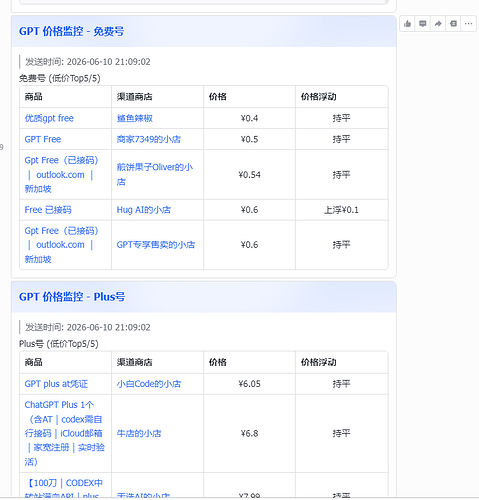Open the three-dot more actions menu

pyautogui.click(x=468, y=24)
